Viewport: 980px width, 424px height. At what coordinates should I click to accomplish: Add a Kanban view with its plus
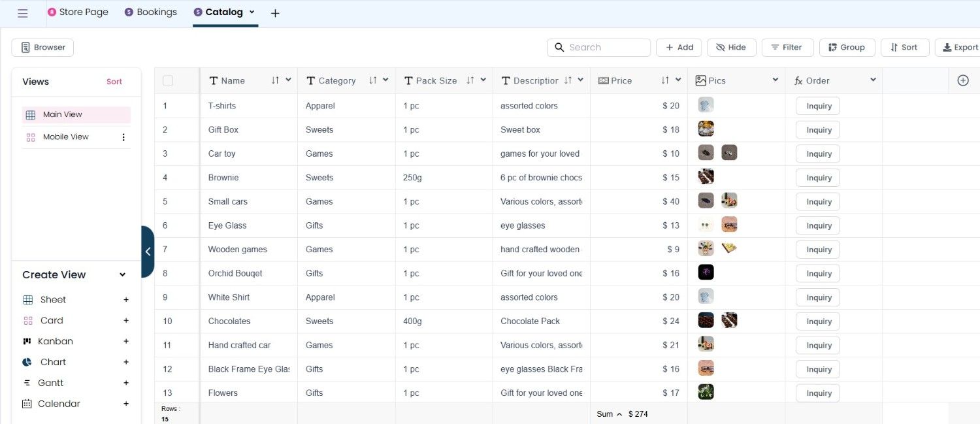pos(126,341)
